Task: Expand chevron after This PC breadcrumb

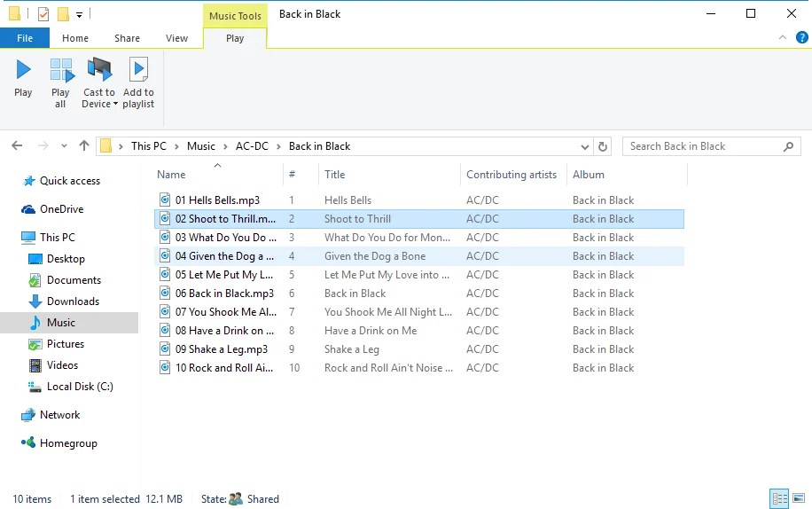Action: point(176,146)
